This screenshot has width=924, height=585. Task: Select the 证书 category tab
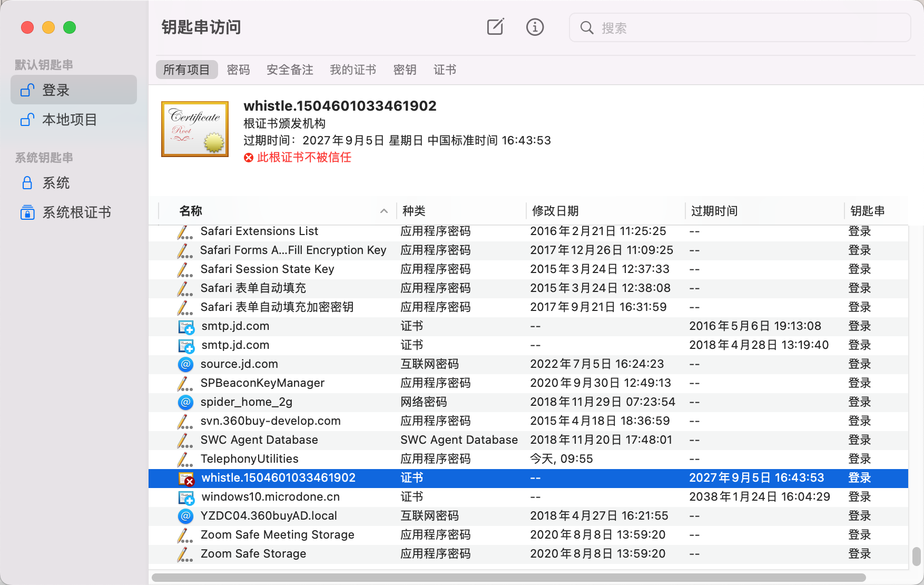(445, 70)
